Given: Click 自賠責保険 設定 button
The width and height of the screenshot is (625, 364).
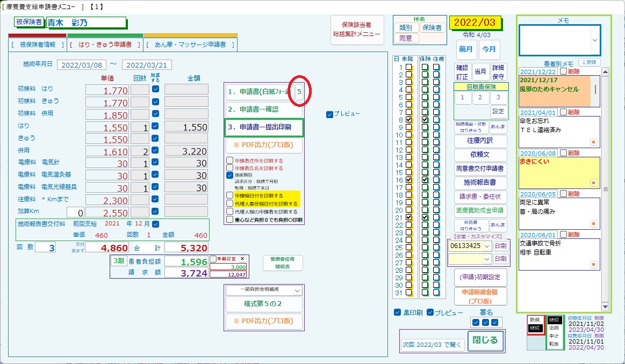Looking at the screenshot, I should (x=498, y=112).
